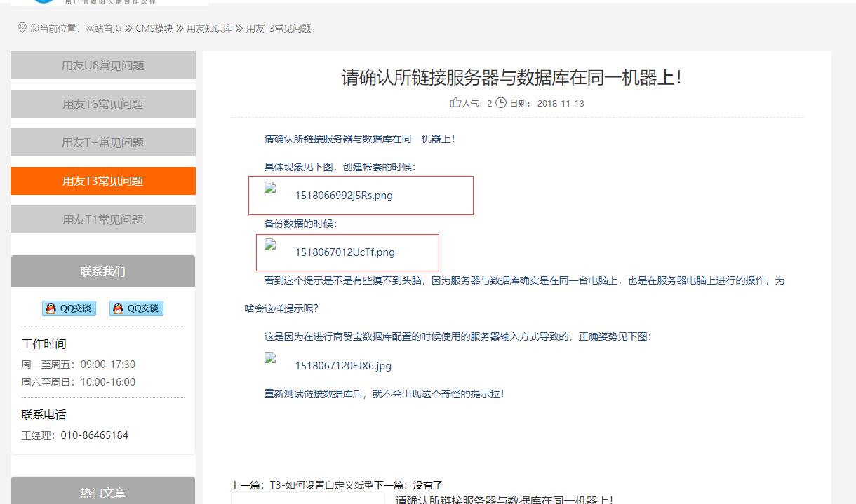Select the highlighted orange 用友T3常见问题 sidebar item
The height and width of the screenshot is (504, 856).
(x=103, y=182)
